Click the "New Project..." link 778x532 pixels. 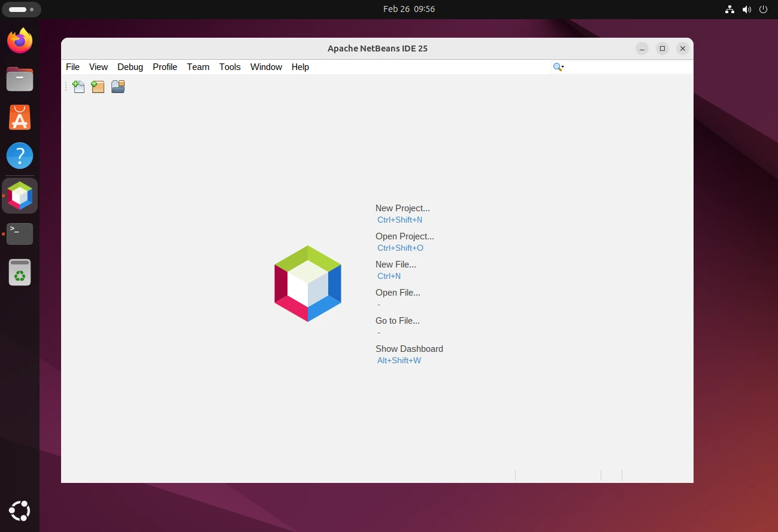click(x=402, y=208)
